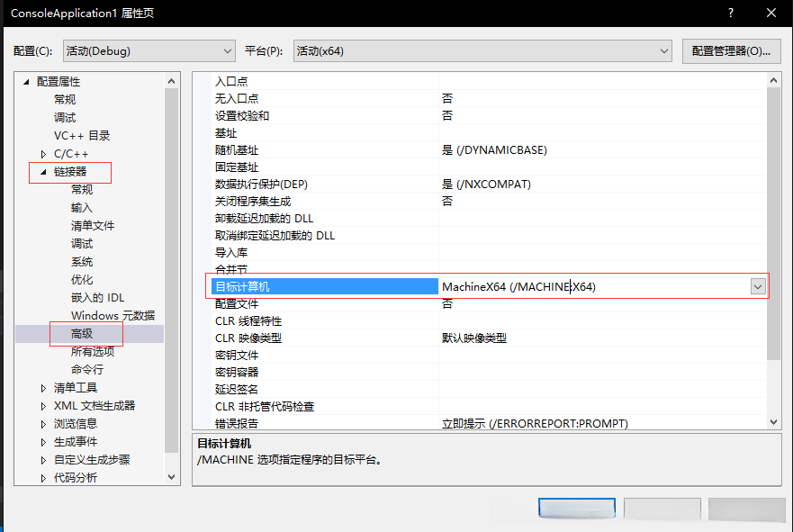Select the 延迟签名 property row

click(489, 390)
